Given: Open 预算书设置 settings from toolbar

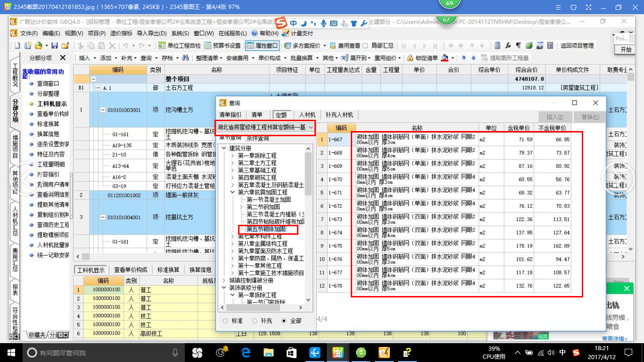Looking at the screenshot, I should [x=223, y=46].
